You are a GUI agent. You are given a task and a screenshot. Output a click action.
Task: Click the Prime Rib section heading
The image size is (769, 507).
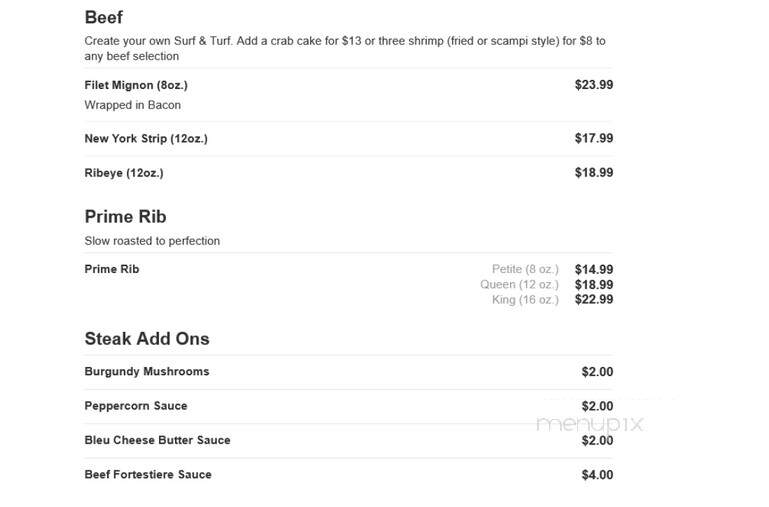(x=126, y=217)
